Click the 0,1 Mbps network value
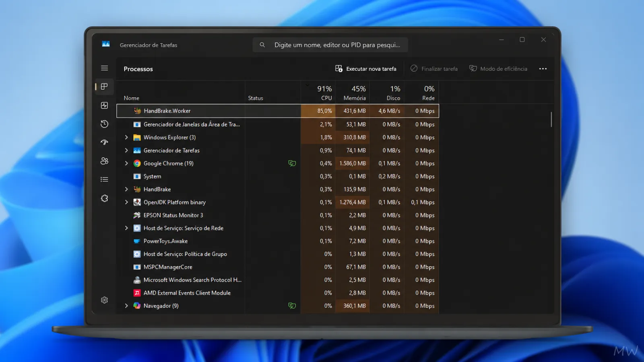 pos(423,202)
